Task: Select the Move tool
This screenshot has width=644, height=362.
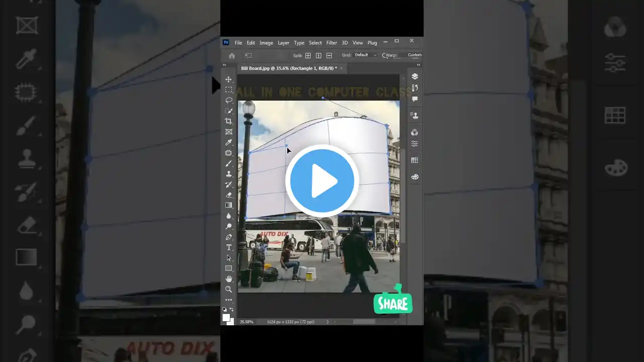Action: point(228,79)
